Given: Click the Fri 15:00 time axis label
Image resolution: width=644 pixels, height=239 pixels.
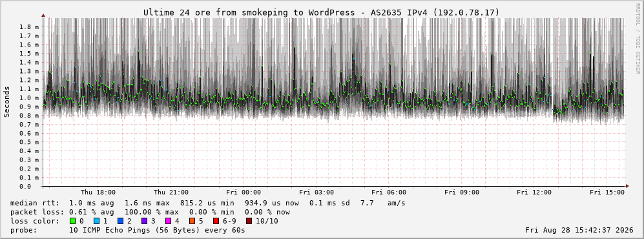Looking at the screenshot, I should click(607, 192).
